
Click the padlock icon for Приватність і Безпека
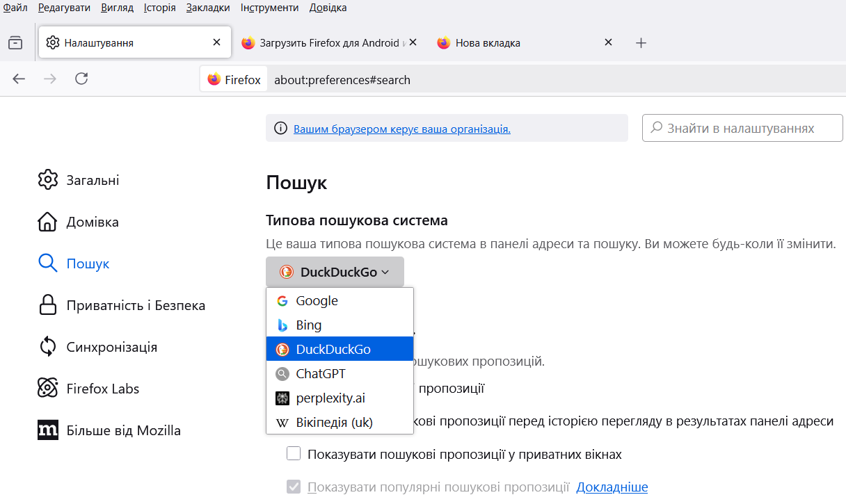(47, 305)
